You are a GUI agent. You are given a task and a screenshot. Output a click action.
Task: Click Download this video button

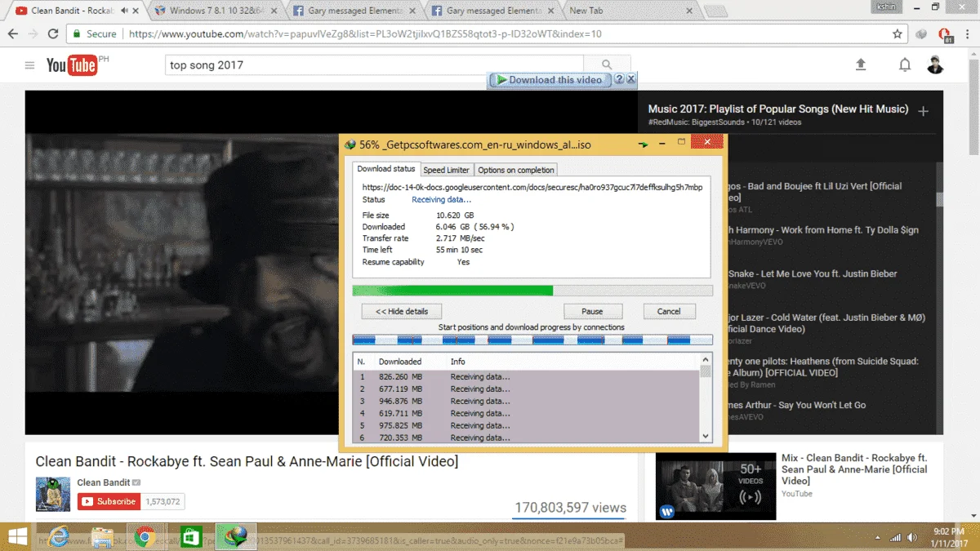(549, 79)
